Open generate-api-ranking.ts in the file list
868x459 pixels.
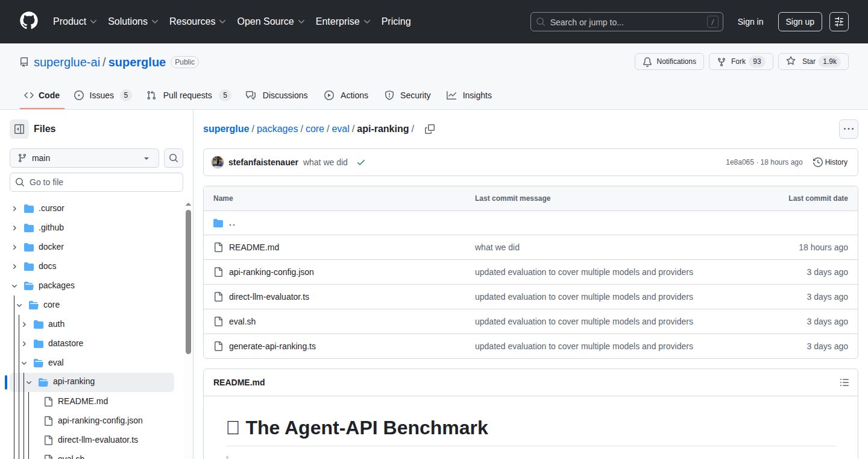(272, 346)
